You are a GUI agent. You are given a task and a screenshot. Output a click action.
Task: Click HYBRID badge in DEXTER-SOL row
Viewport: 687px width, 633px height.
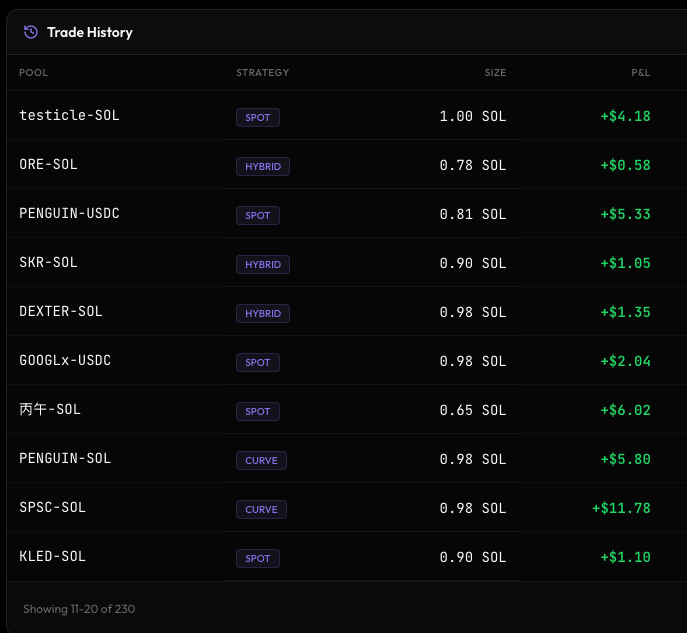[263, 314]
